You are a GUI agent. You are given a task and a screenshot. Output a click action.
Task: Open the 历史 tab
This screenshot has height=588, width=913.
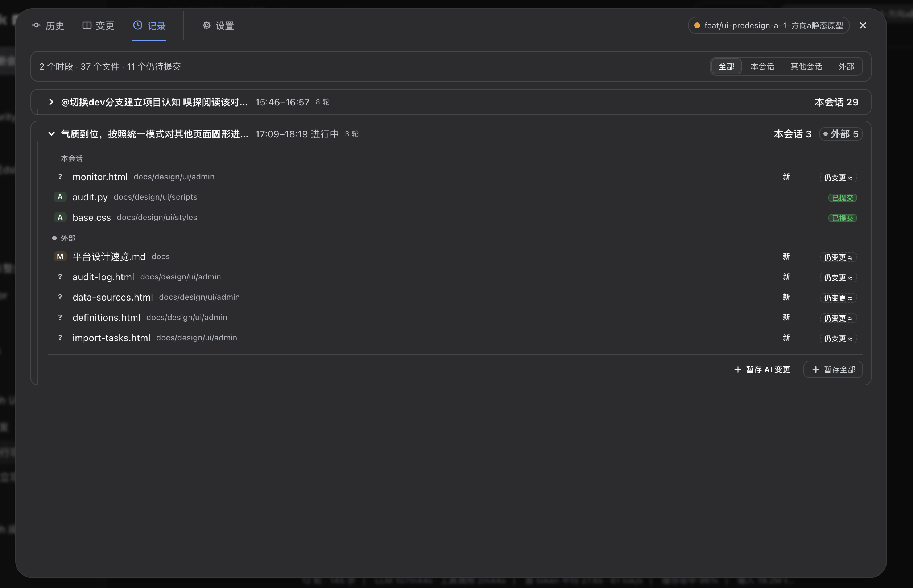48,26
